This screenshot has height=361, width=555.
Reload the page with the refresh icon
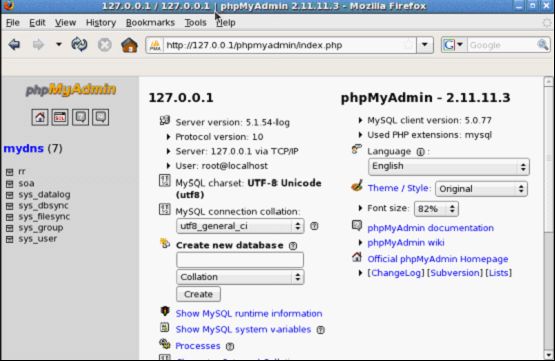[x=79, y=45]
